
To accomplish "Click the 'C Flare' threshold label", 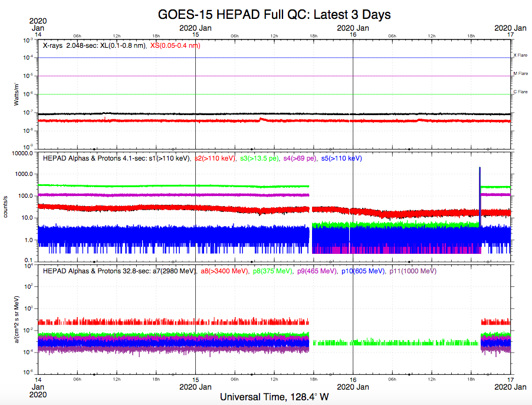I will pyautogui.click(x=520, y=92).
